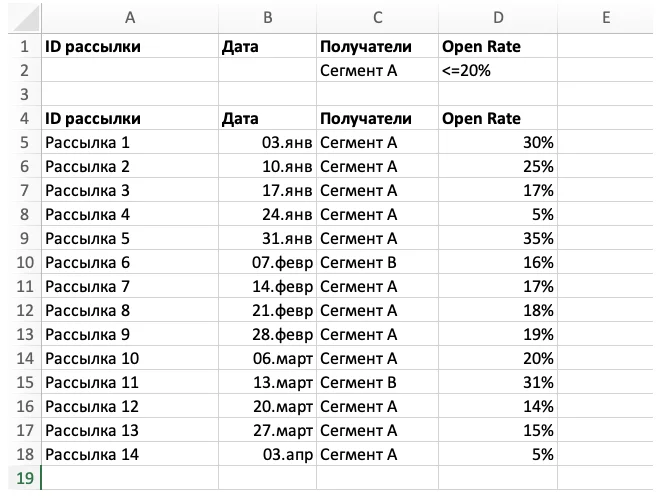Click the criteria cell Сегмент A in row 2
This screenshot has height=498, width=659.
tap(377, 70)
